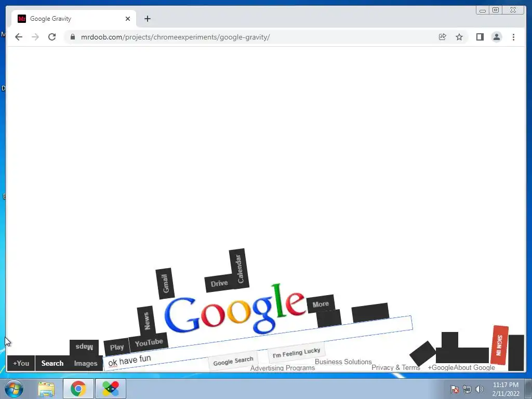Open the Chrome profile avatar menu
The height and width of the screenshot is (399, 532).
pos(496,37)
